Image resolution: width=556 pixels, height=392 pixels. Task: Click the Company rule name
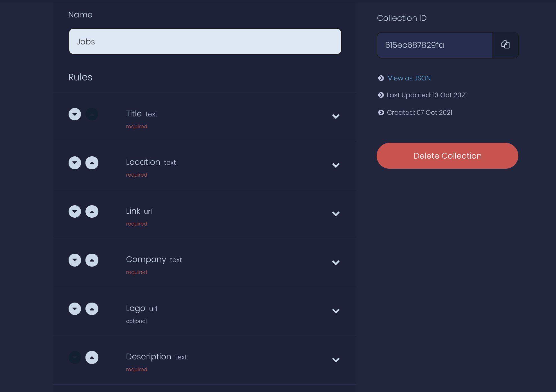pos(146,260)
